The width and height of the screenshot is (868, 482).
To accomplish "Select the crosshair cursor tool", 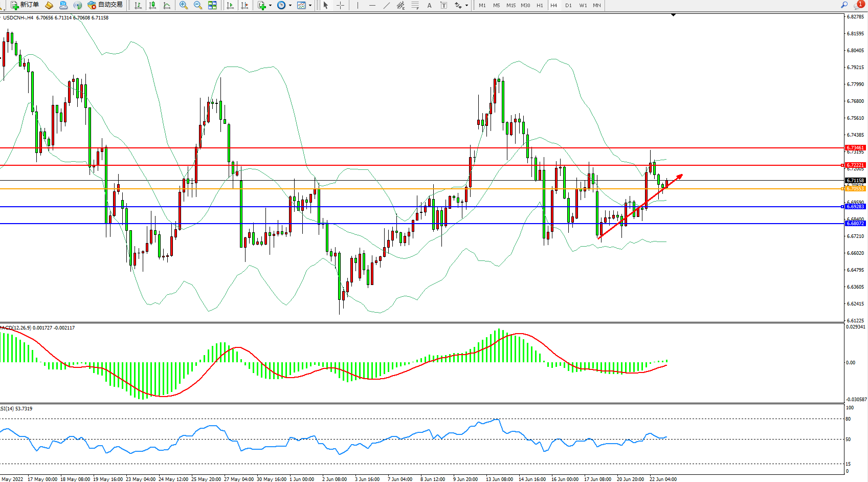I will pyautogui.click(x=340, y=5).
